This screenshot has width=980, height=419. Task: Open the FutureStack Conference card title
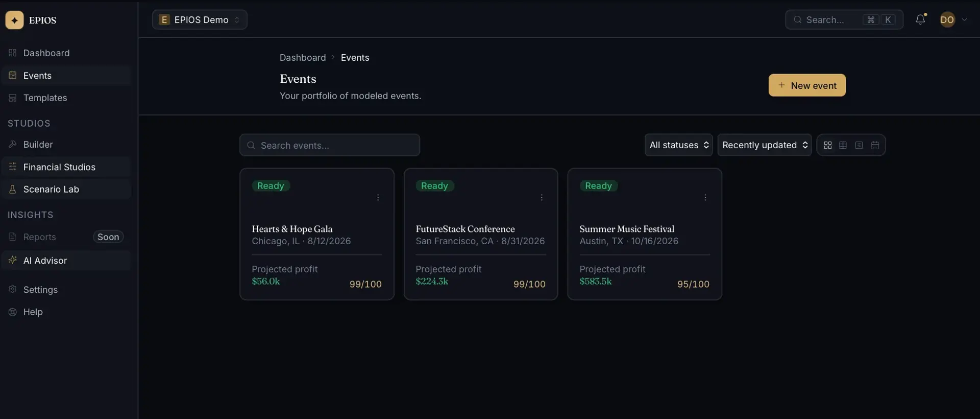coord(465,229)
